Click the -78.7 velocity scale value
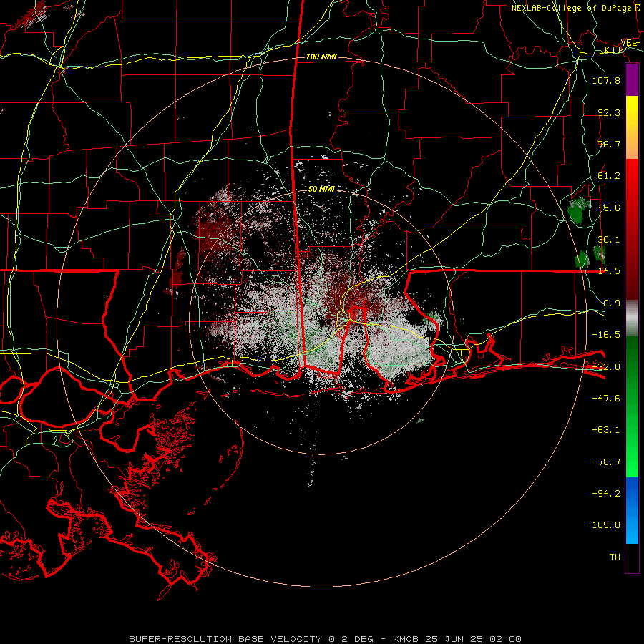Image resolution: width=644 pixels, height=644 pixels. (606, 462)
